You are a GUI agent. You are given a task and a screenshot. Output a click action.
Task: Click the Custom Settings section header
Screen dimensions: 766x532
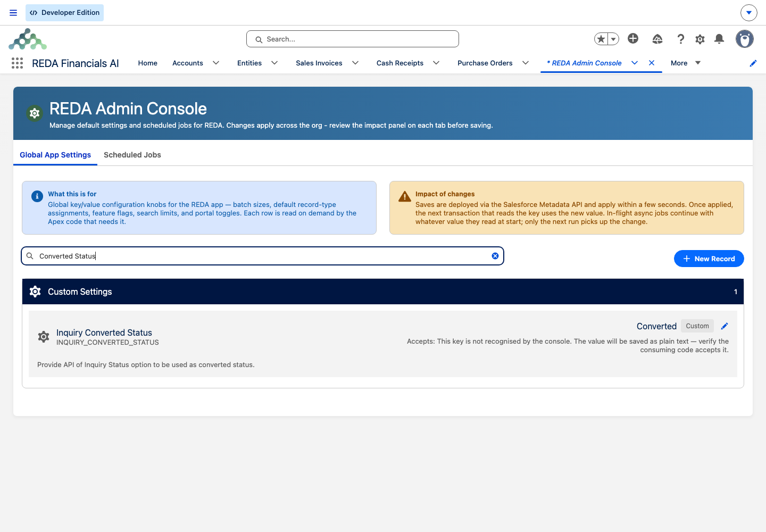[383, 292]
